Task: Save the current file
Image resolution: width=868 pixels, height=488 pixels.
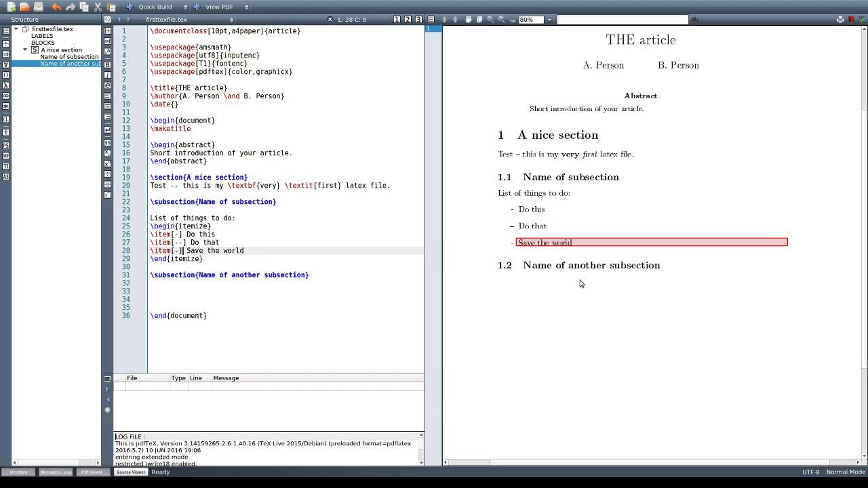Action: (38, 7)
